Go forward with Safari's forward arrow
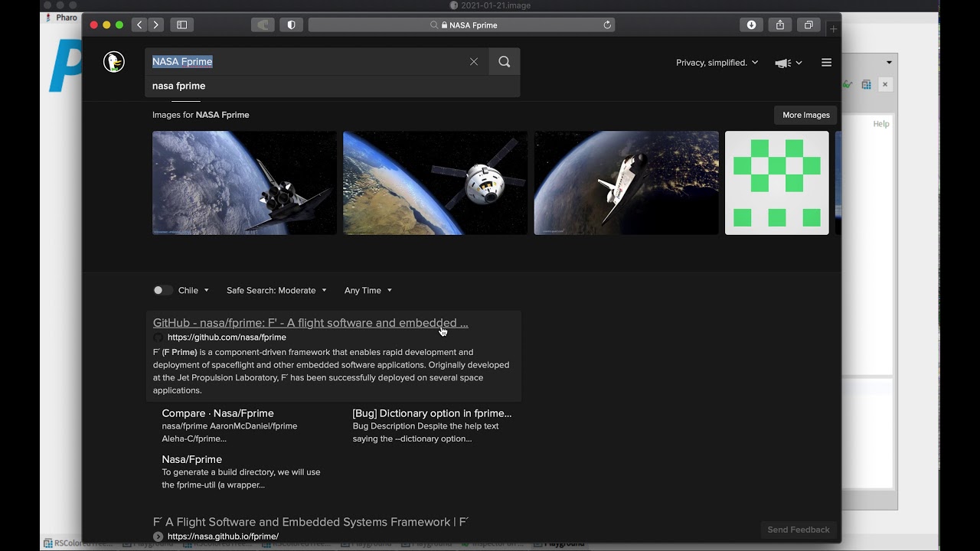Viewport: 980px width, 551px height. pos(156,25)
